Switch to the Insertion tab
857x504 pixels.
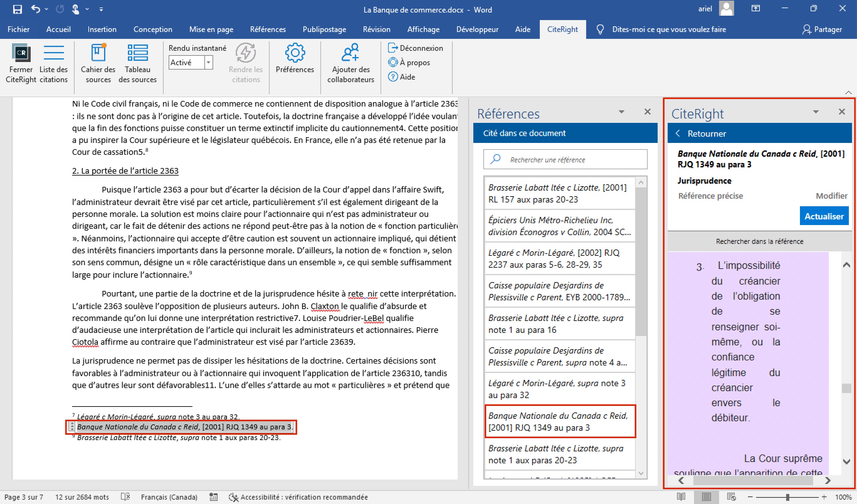pos(102,29)
